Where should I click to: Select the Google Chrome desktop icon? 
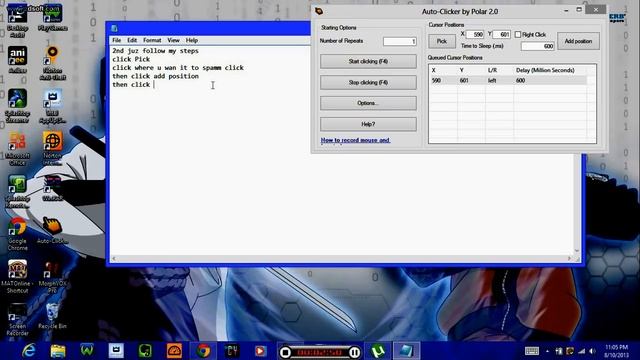[18, 234]
